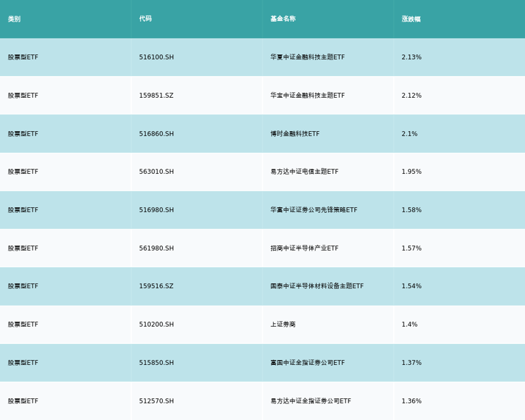
Task: Select fund code 159516.SZ
Action: click(156, 286)
